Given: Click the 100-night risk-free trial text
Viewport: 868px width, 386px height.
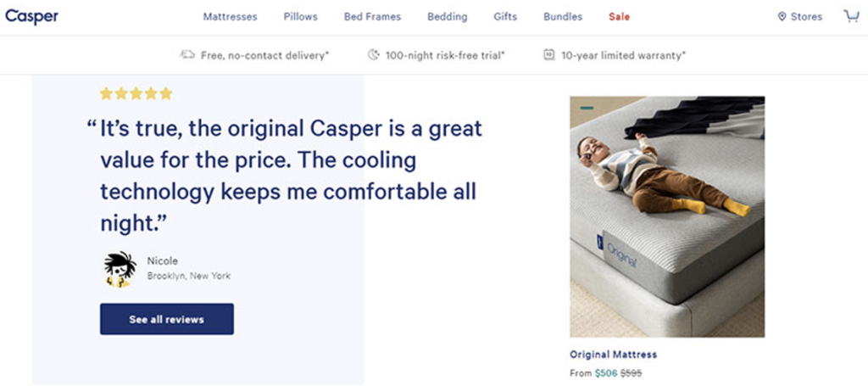Looking at the screenshot, I should 445,55.
